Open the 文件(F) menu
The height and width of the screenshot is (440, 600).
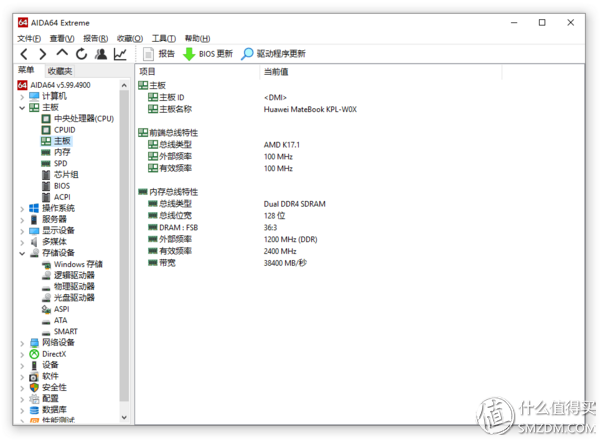[29, 39]
